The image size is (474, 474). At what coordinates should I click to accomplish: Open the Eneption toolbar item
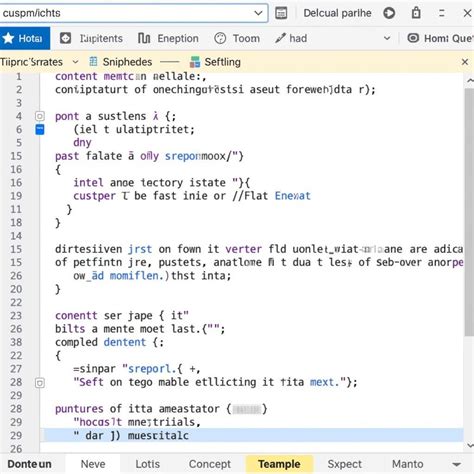[x=168, y=38]
